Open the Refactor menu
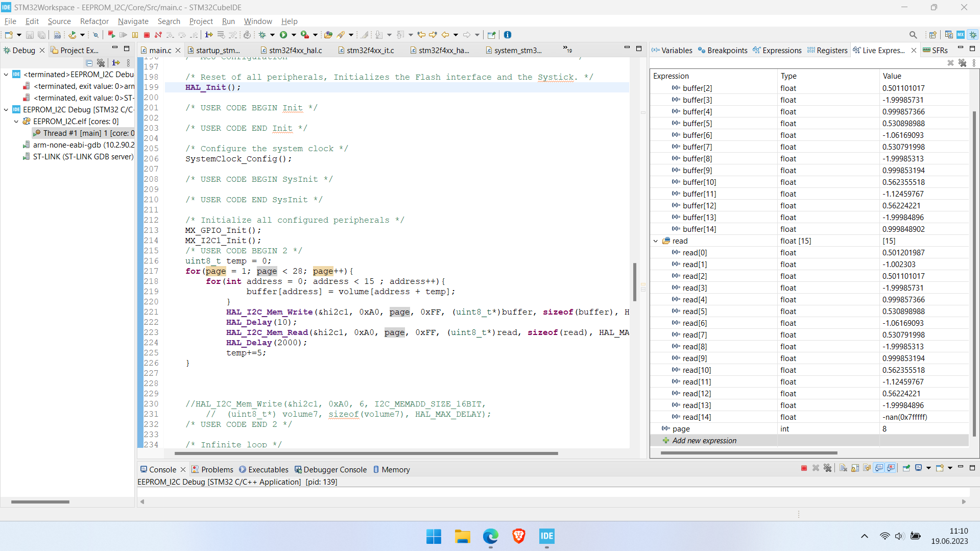Image resolution: width=980 pixels, height=551 pixels. (94, 21)
